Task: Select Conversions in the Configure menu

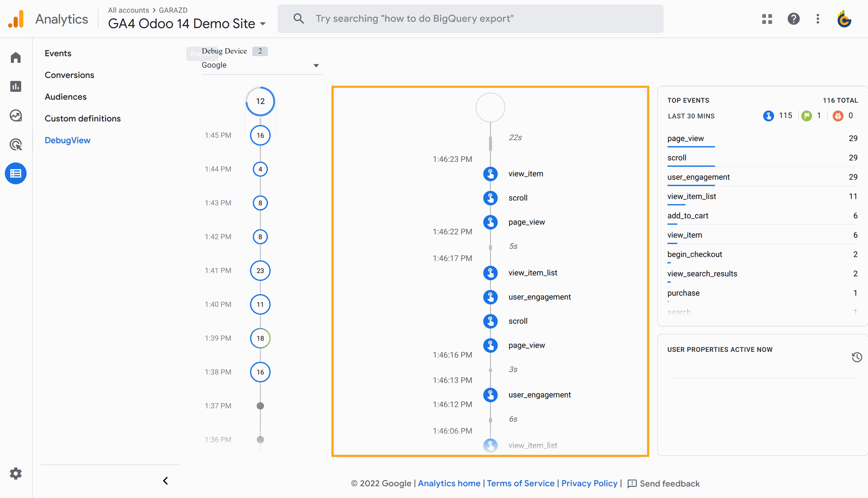Action: coord(70,75)
